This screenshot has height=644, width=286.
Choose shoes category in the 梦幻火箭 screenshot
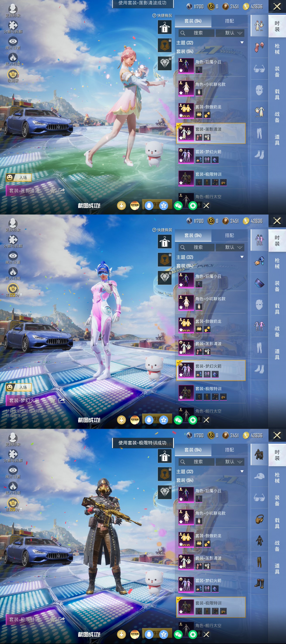[259, 369]
